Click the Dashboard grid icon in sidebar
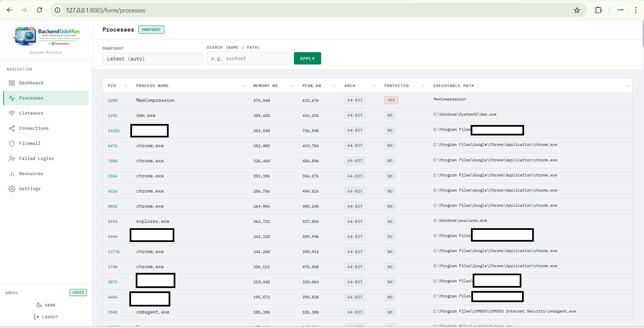The image size is (644, 328). pos(12,83)
